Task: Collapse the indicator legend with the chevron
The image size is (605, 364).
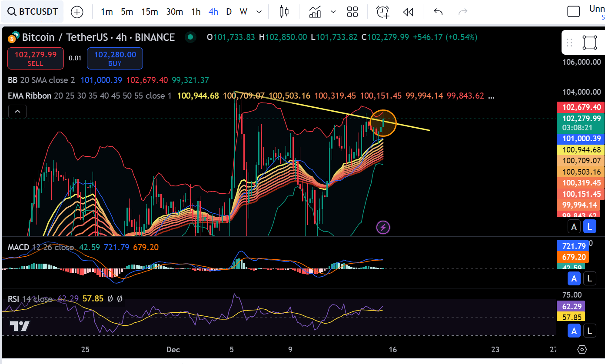Action: click(x=17, y=112)
